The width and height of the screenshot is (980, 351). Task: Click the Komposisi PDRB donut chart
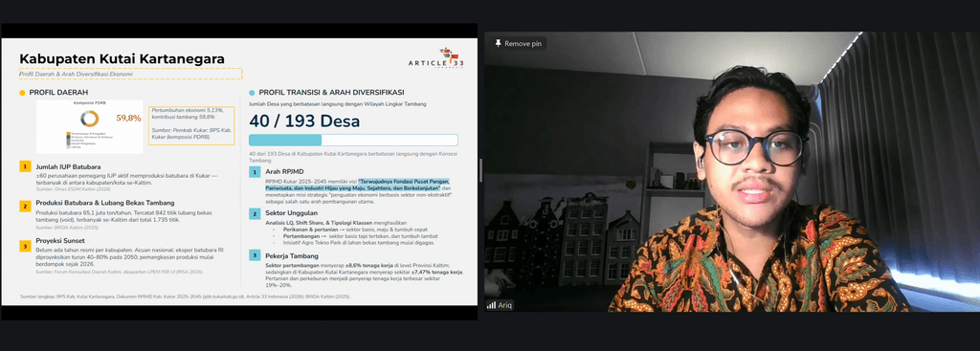[x=90, y=118]
